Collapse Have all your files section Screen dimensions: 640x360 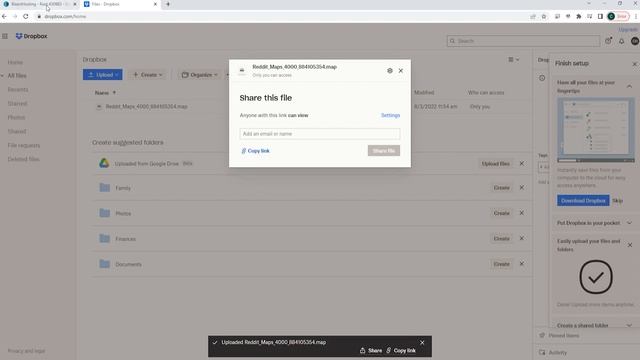(x=629, y=87)
